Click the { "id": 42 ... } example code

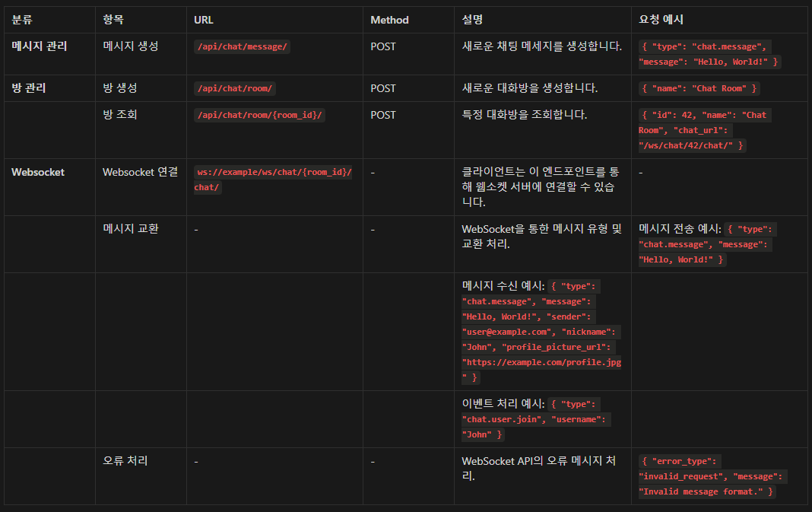point(705,130)
